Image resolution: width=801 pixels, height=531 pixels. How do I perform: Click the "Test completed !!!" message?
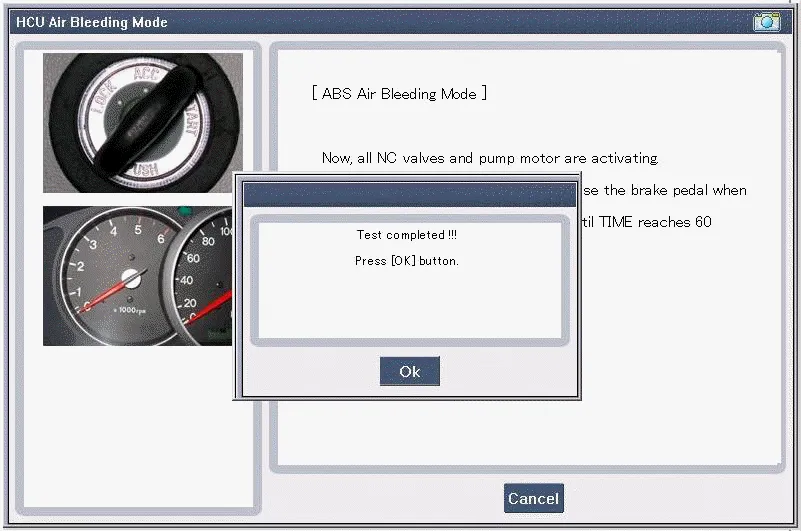pyautogui.click(x=406, y=235)
